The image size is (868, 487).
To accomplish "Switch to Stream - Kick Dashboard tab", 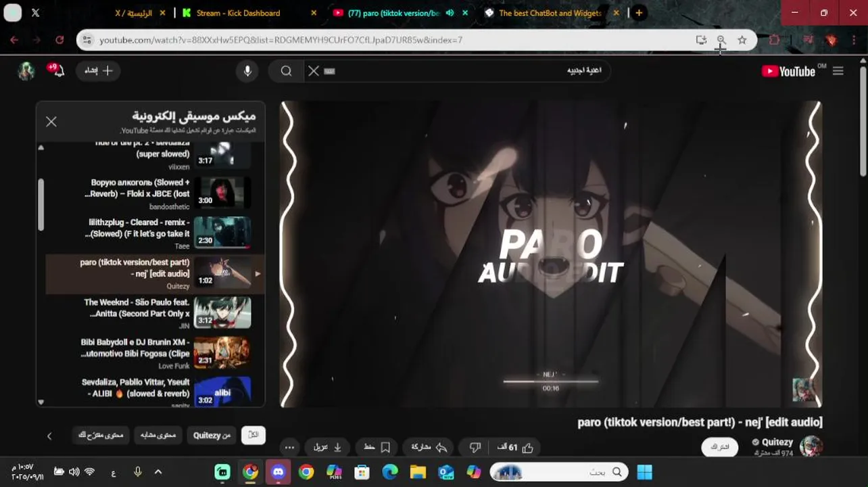I will [x=238, y=13].
